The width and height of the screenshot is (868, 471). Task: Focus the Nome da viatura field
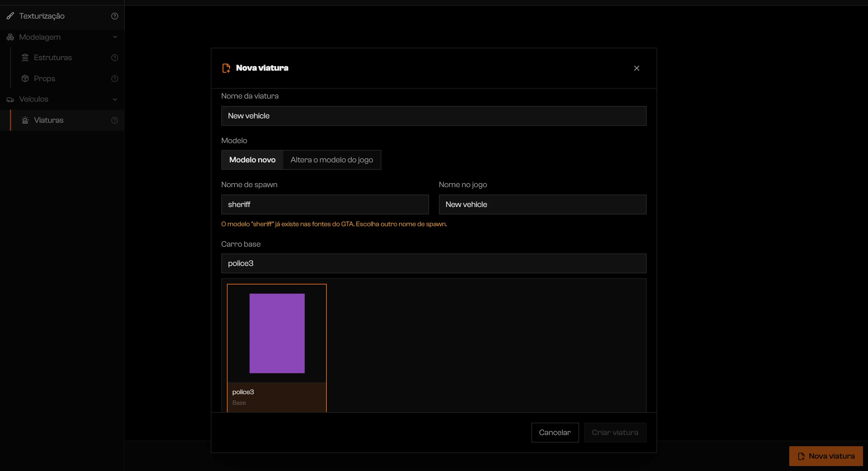coord(434,116)
